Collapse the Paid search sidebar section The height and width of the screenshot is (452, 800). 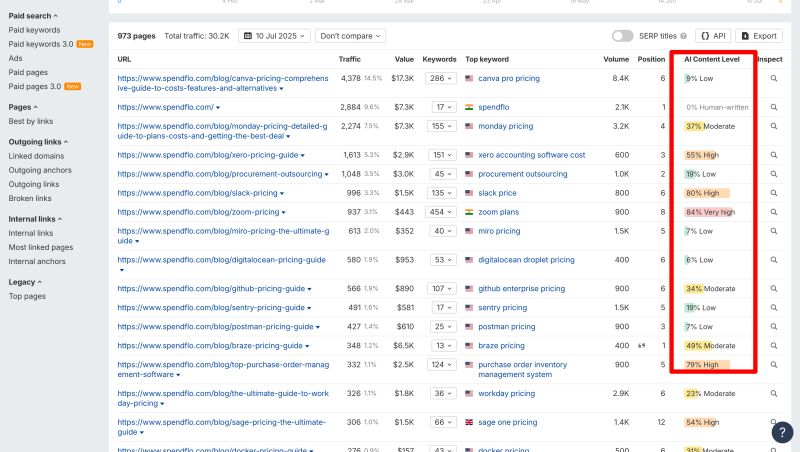pos(33,16)
